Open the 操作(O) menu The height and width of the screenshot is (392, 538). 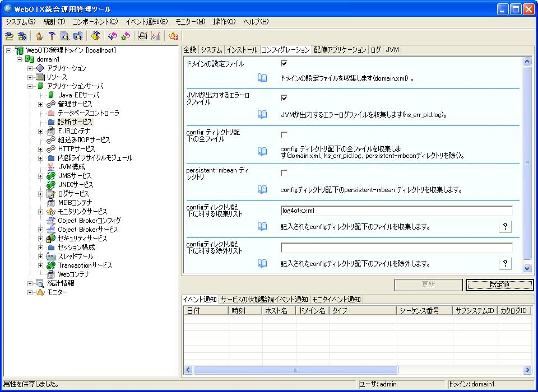(224, 22)
